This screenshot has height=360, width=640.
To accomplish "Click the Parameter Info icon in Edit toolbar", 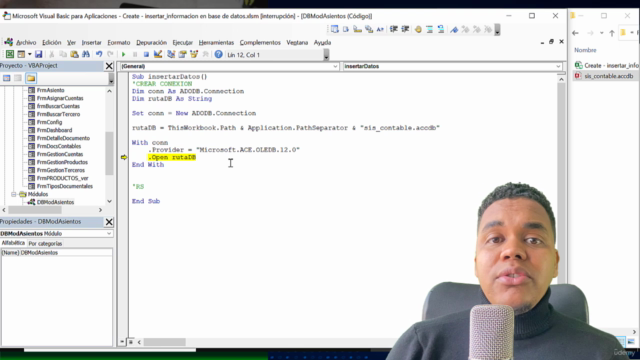I will click(369, 29).
